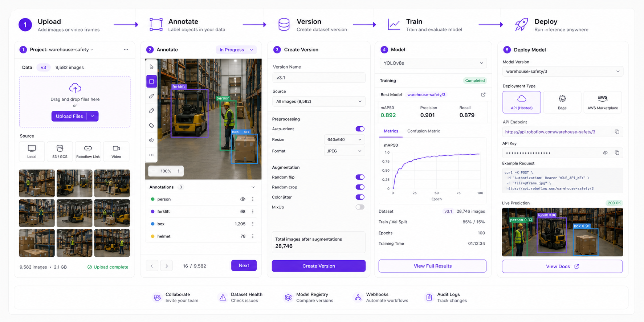
Task: Open Format JPEG dropdown
Action: pos(344,151)
